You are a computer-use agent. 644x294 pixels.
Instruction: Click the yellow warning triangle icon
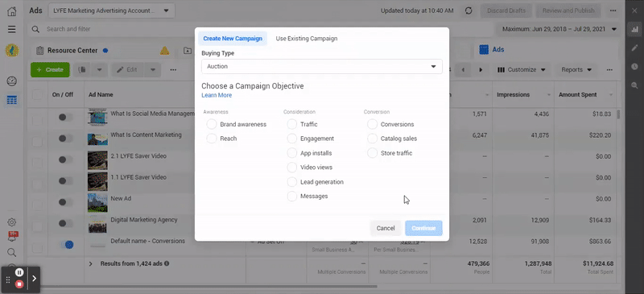coord(165,51)
